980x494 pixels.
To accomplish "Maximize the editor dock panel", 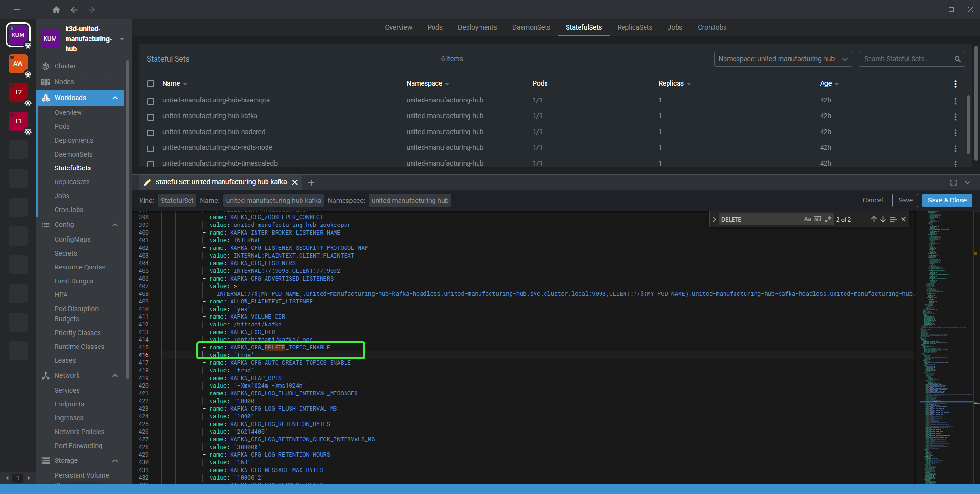I will click(953, 182).
